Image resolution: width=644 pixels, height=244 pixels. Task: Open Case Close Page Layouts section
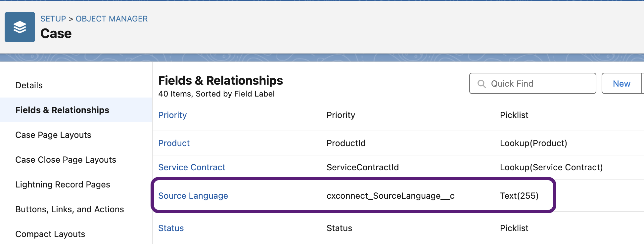click(66, 160)
